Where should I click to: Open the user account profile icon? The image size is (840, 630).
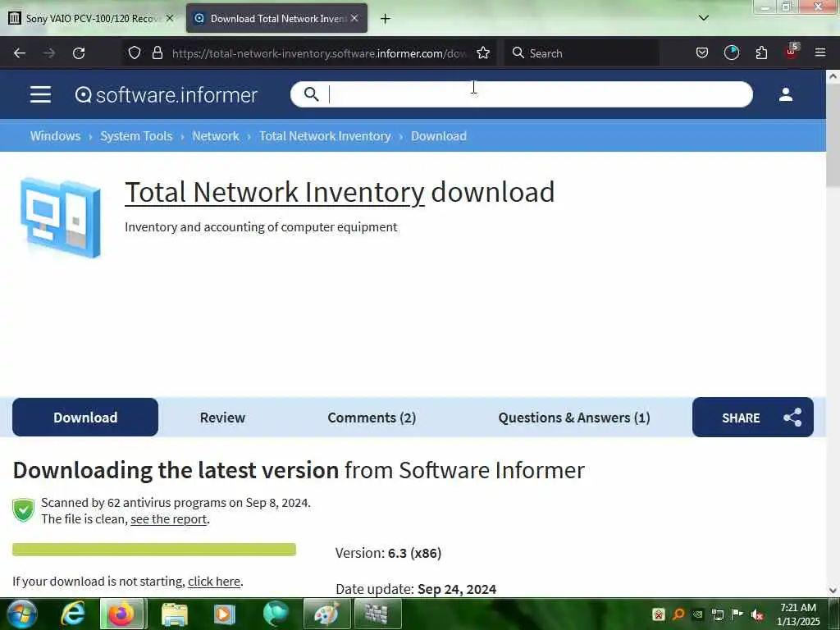coord(785,94)
